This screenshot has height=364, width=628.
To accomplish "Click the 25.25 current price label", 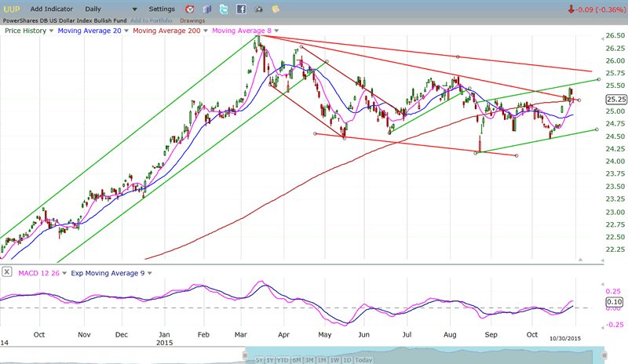I will click(615, 100).
